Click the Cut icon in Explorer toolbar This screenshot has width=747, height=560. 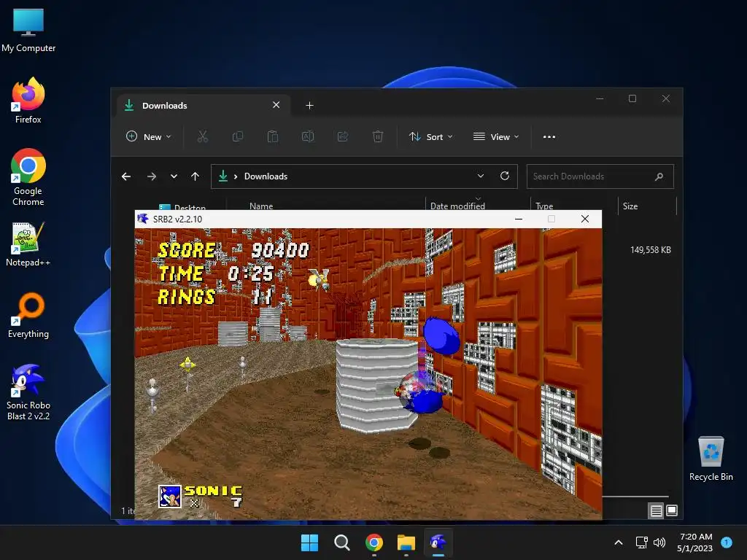[x=203, y=136]
